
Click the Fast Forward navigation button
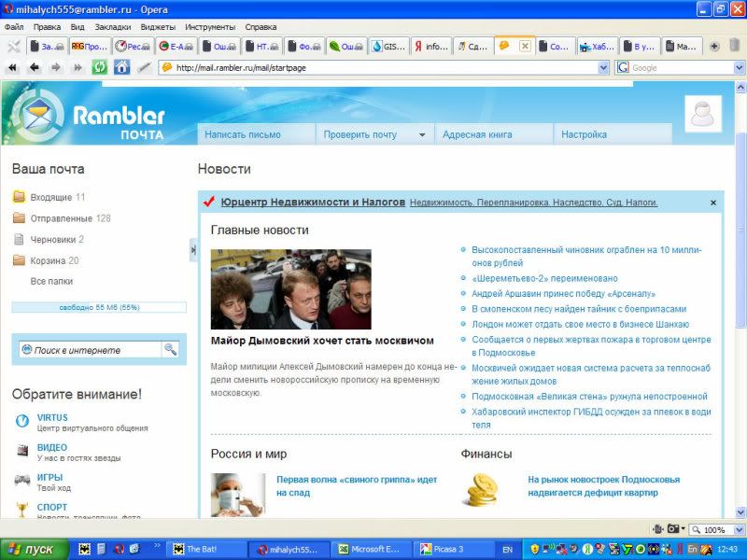coord(78,67)
